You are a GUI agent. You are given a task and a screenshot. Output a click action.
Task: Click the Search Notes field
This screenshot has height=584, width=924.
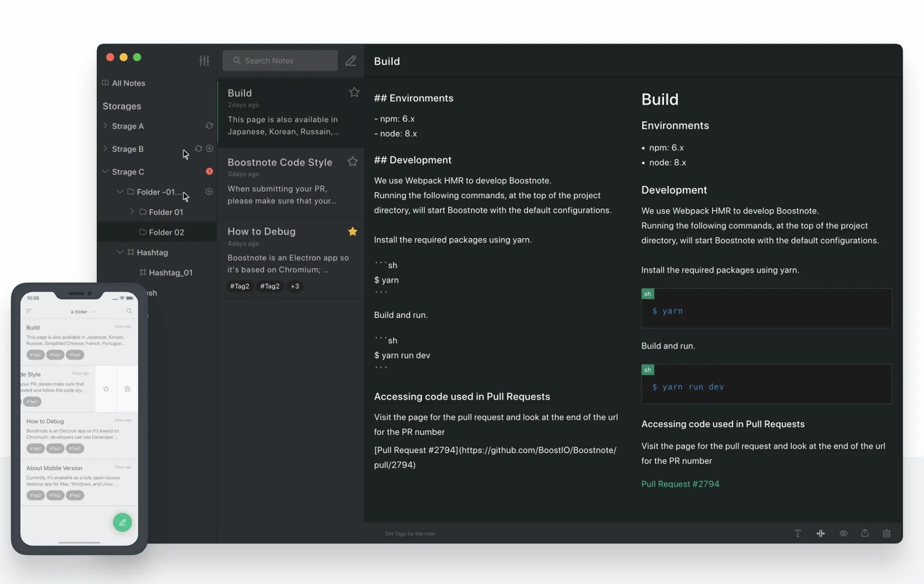[280, 60]
